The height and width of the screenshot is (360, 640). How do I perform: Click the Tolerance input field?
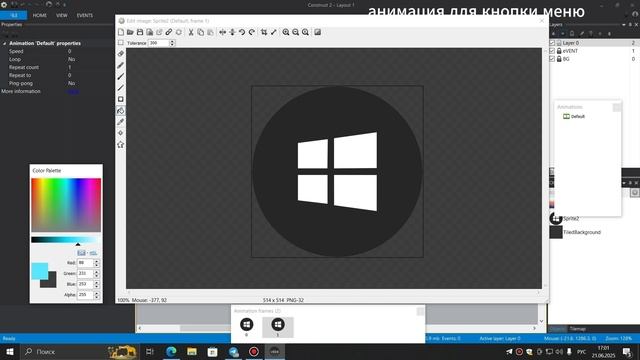pyautogui.click(x=159, y=43)
